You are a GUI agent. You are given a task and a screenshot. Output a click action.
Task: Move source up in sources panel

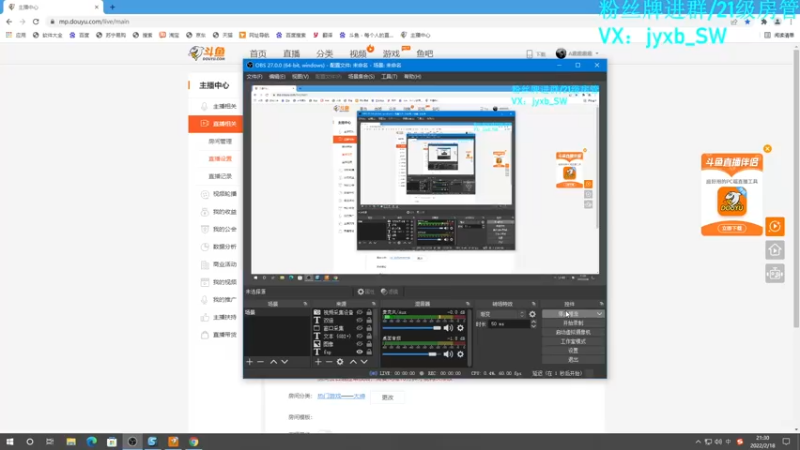(353, 362)
